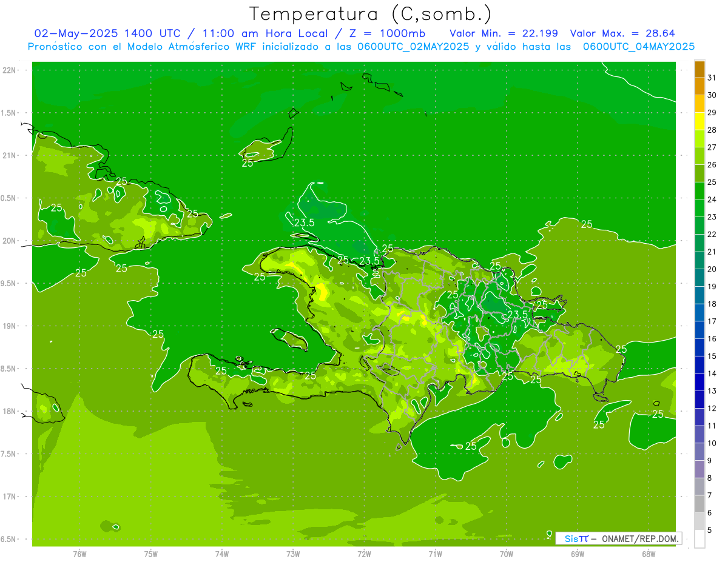
Task: Click the color scale label "17"
Action: 712,321
